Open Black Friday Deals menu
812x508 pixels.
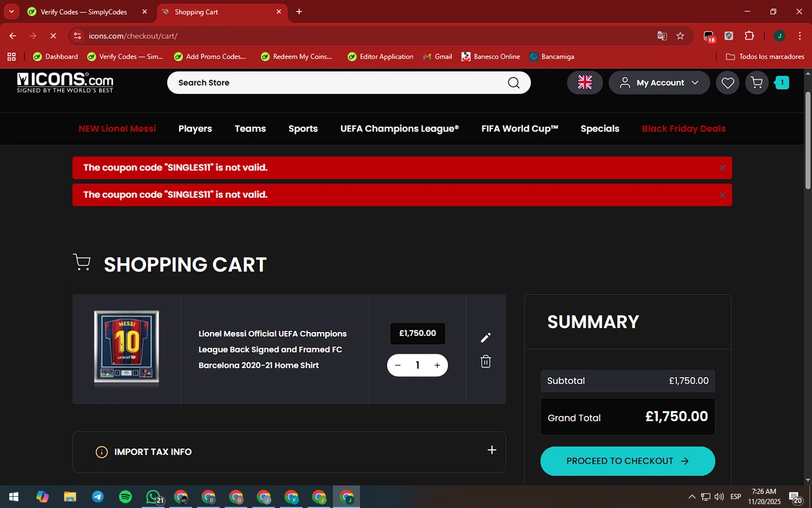coord(684,129)
